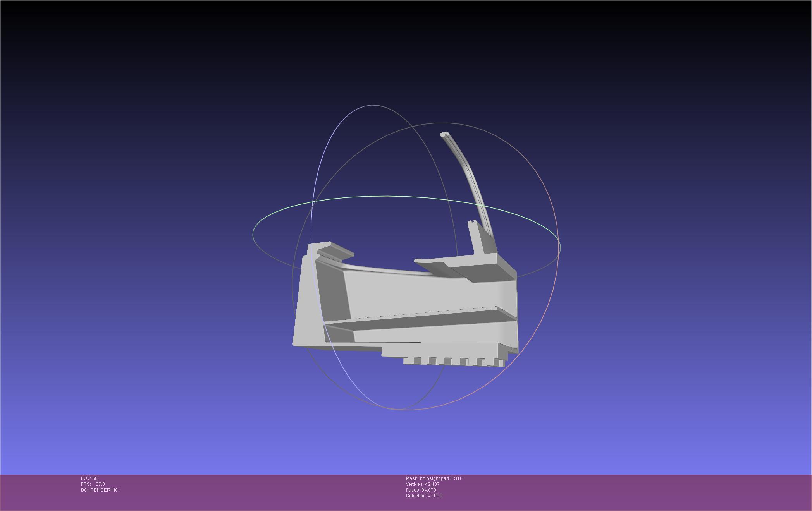Viewport: 812px width, 511px height.
Task: Click the Selection: v: 0 f: 0 text
Action: (424, 496)
